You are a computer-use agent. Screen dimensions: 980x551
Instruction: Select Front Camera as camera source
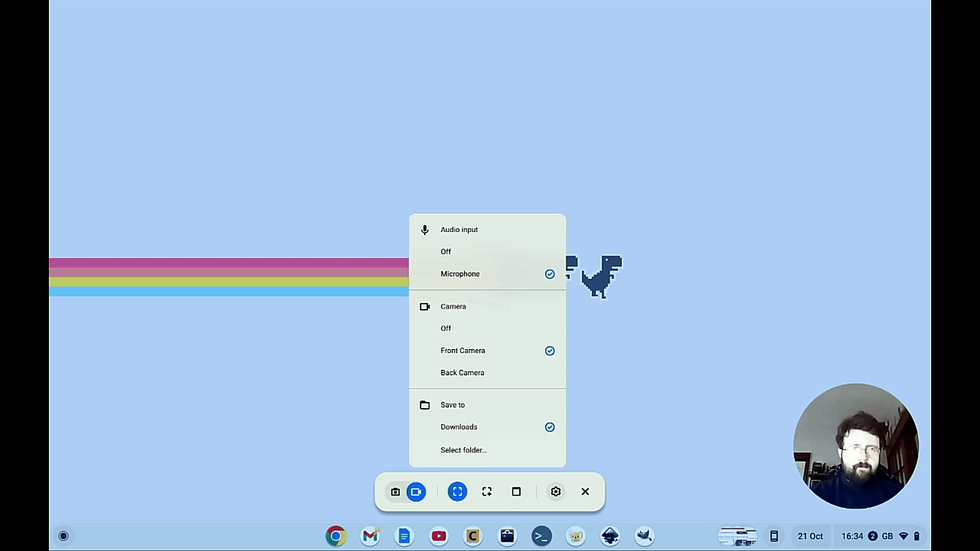click(463, 350)
